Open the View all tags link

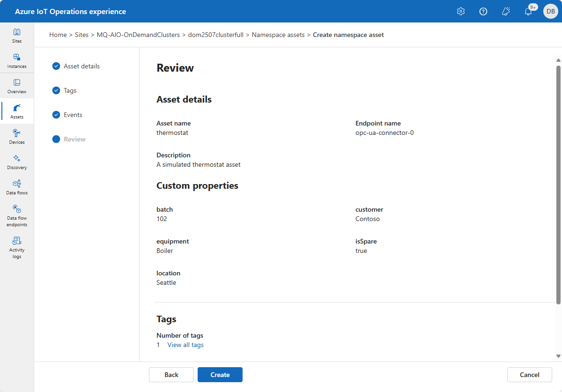coord(185,345)
